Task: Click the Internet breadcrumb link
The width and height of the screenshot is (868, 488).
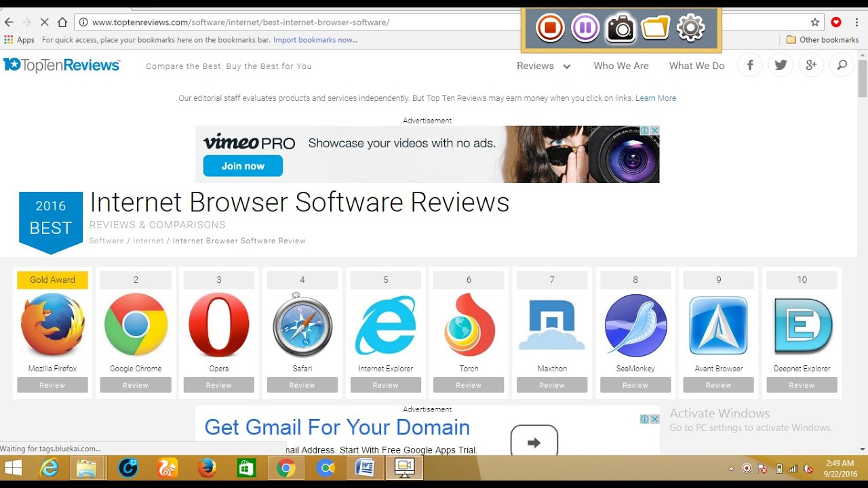Action: pos(149,241)
